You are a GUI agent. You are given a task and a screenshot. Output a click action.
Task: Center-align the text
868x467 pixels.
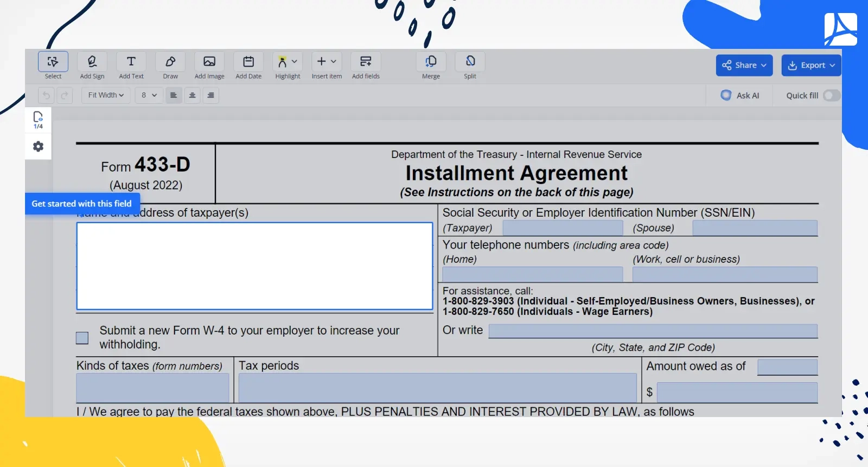pyautogui.click(x=192, y=95)
